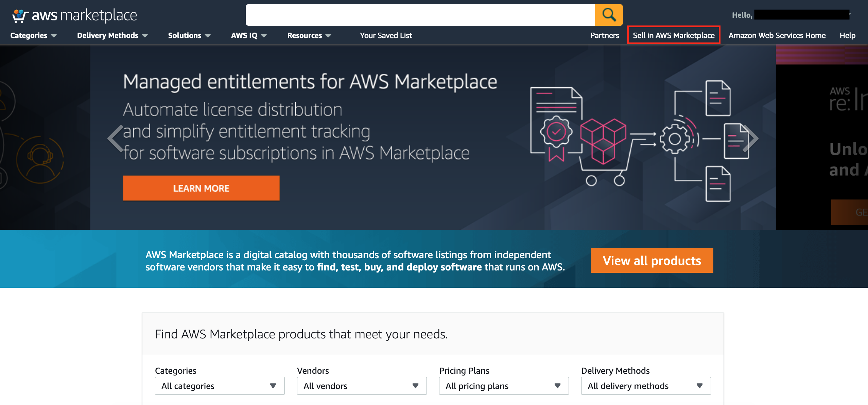Screen dimensions: 868x405
Task: Click the LEARN MORE banner button
Action: (201, 188)
